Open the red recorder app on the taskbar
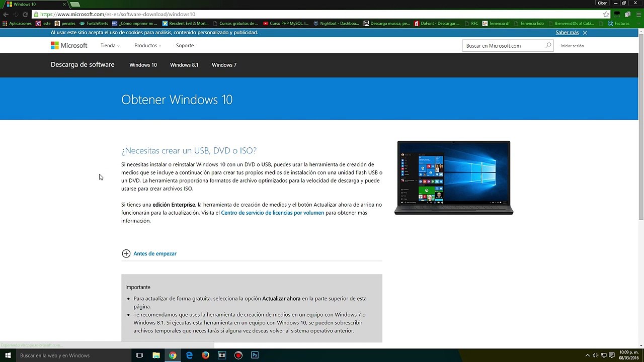Image resolution: width=644 pixels, height=362 pixels. click(x=238, y=355)
